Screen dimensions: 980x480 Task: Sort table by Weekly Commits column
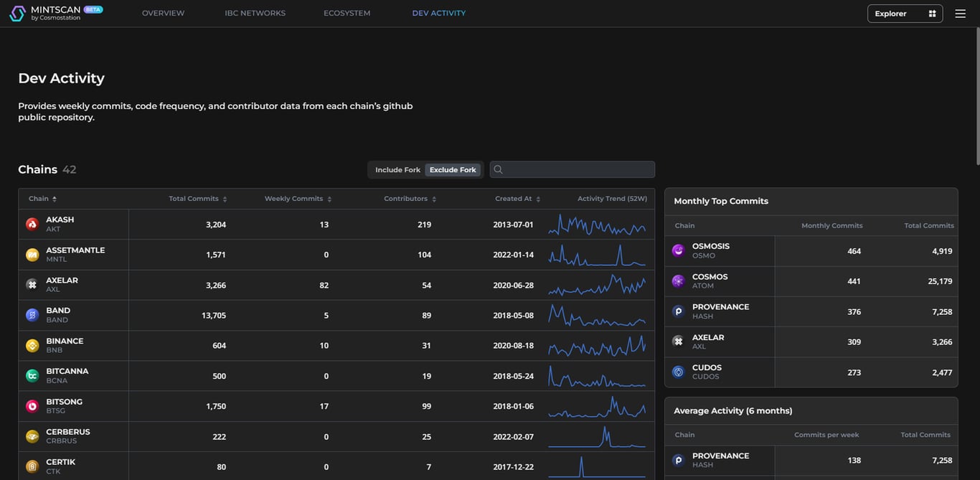click(x=298, y=199)
